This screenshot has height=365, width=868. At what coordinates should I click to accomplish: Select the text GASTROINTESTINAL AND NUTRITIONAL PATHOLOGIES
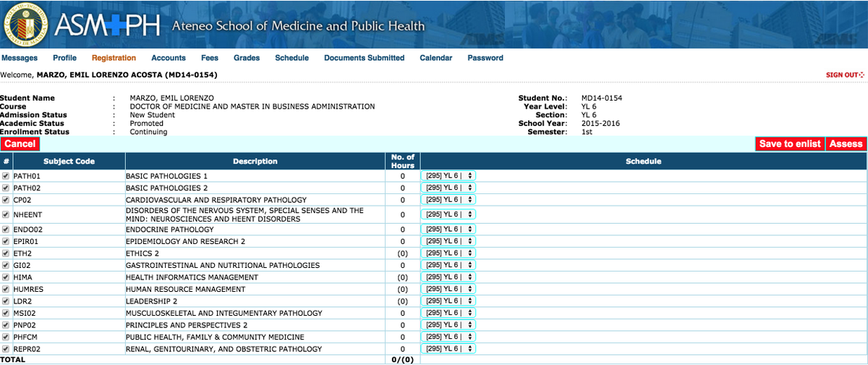tap(223, 265)
